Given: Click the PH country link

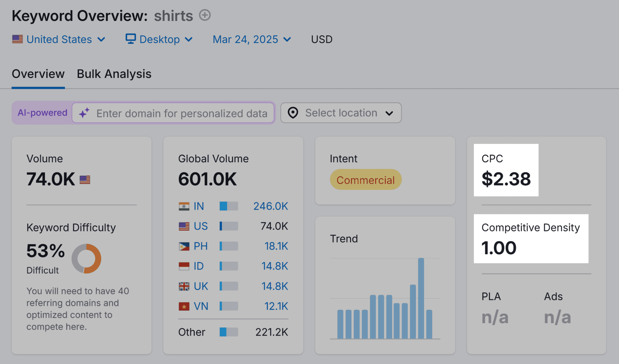Looking at the screenshot, I should 200,246.
